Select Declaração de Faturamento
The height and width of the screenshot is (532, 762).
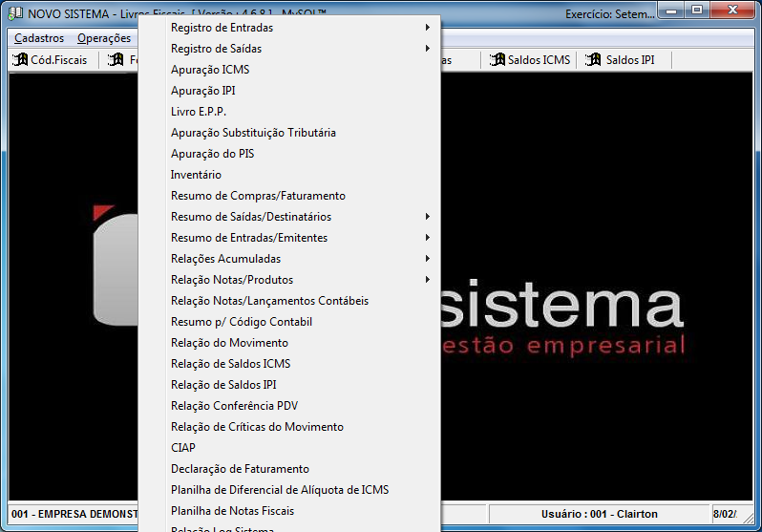(x=289, y=469)
